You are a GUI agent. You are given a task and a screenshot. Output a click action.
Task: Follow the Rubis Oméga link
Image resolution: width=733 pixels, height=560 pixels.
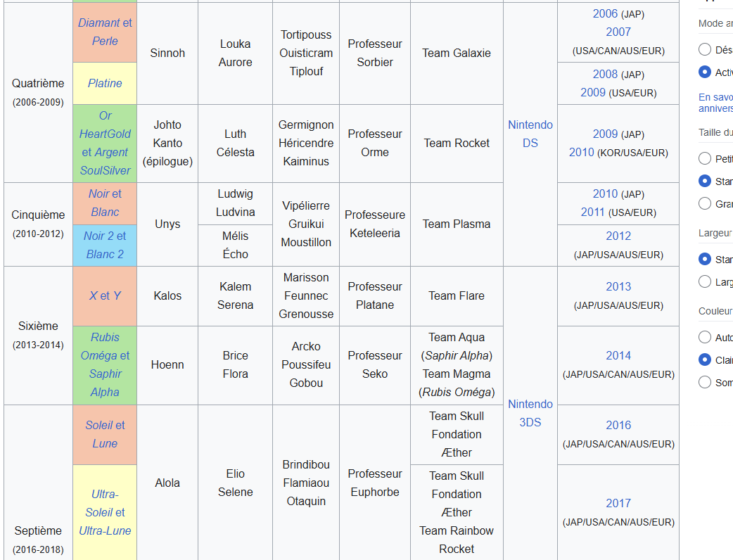100,346
